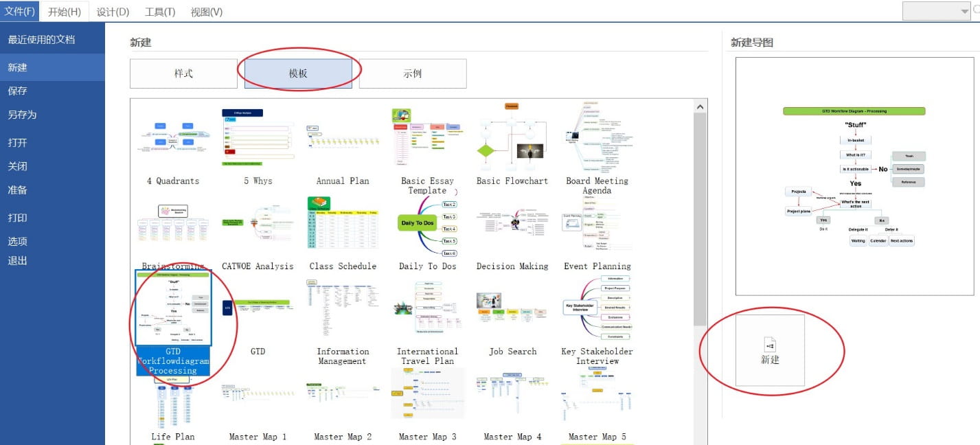Viewport: 980px width, 445px height.
Task: Click the GTD Workflow preview image
Action: 854,176
